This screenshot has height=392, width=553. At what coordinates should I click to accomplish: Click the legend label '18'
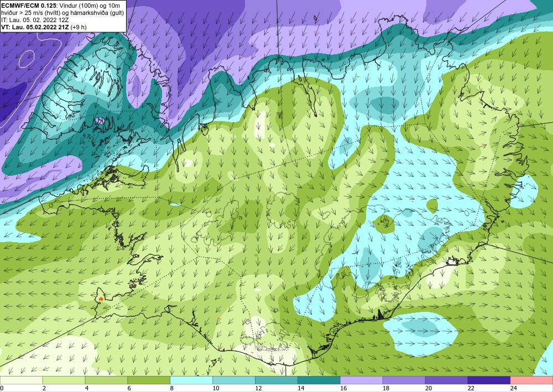pyautogui.click(x=386, y=388)
